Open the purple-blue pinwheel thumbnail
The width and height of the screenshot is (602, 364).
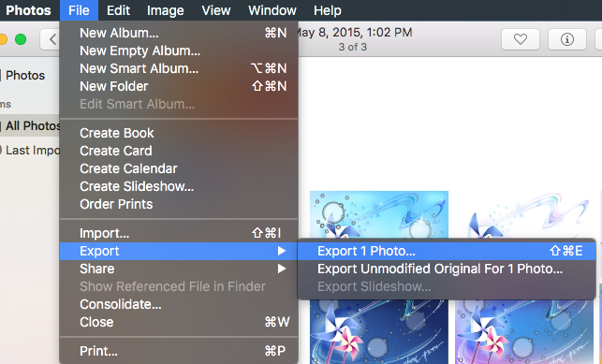coord(524,332)
